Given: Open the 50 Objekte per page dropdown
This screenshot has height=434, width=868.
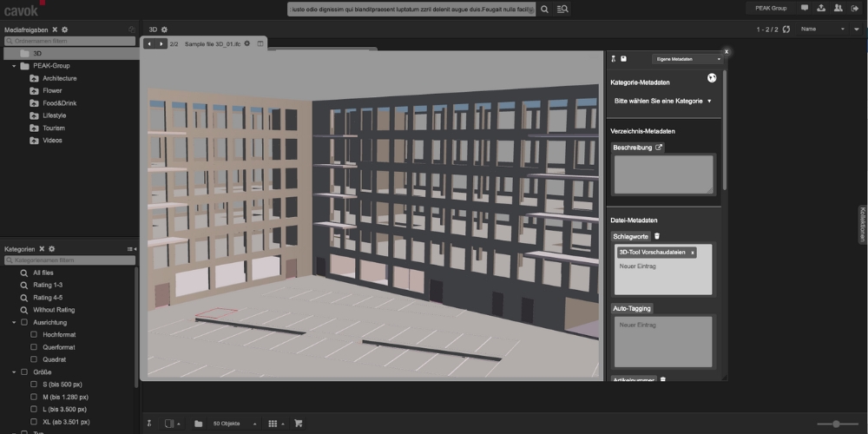Looking at the screenshot, I should [x=234, y=424].
